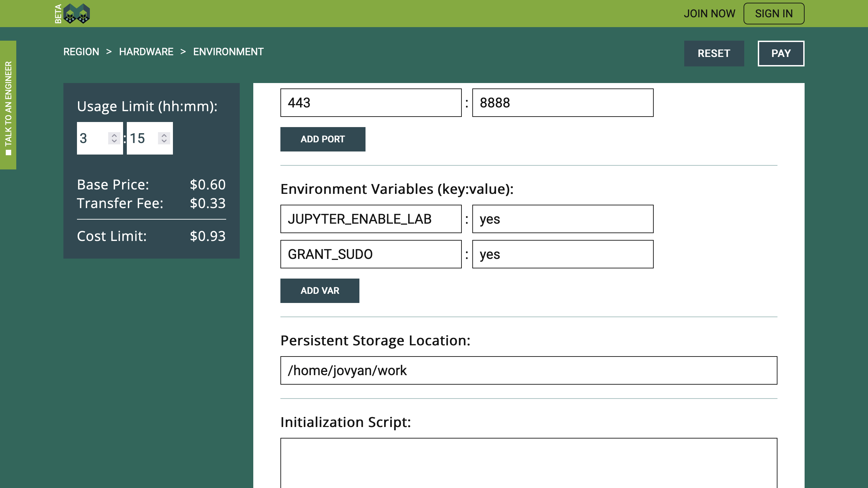
Task: Click the Transfer Fee $0.33 value
Action: [208, 203]
